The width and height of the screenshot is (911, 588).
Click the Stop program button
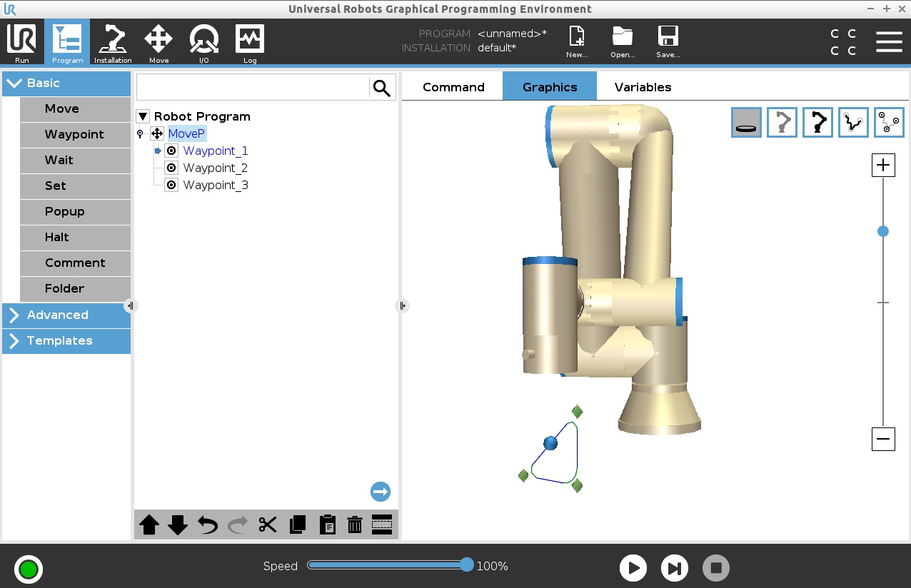716,568
